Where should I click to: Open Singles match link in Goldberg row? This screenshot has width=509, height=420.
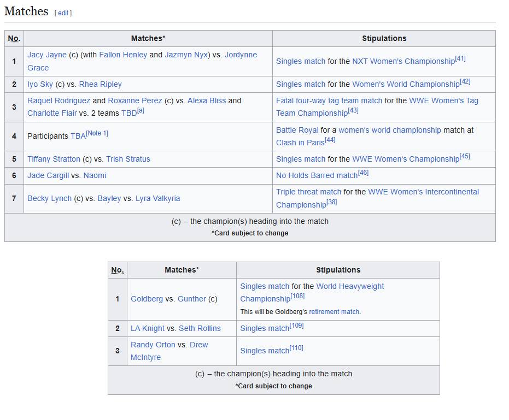(265, 286)
